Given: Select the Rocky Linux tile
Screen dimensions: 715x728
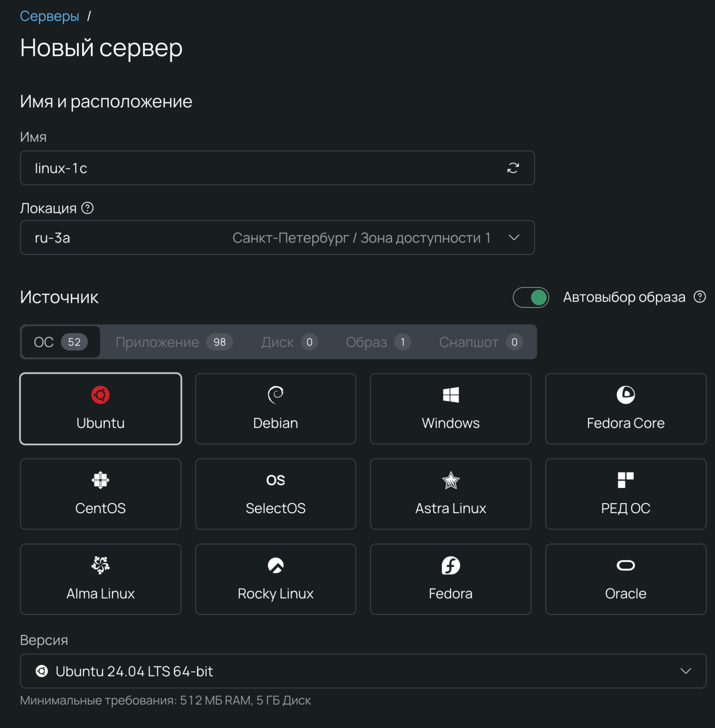Looking at the screenshot, I should (275, 579).
